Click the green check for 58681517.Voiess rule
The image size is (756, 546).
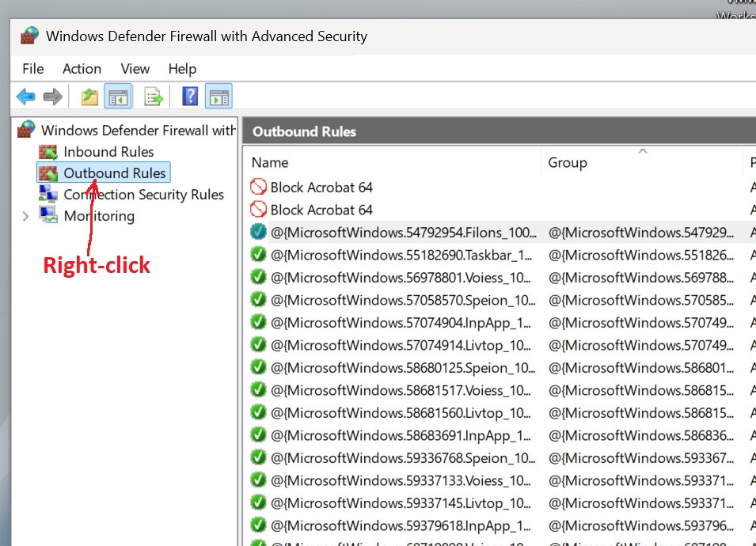[258, 390]
